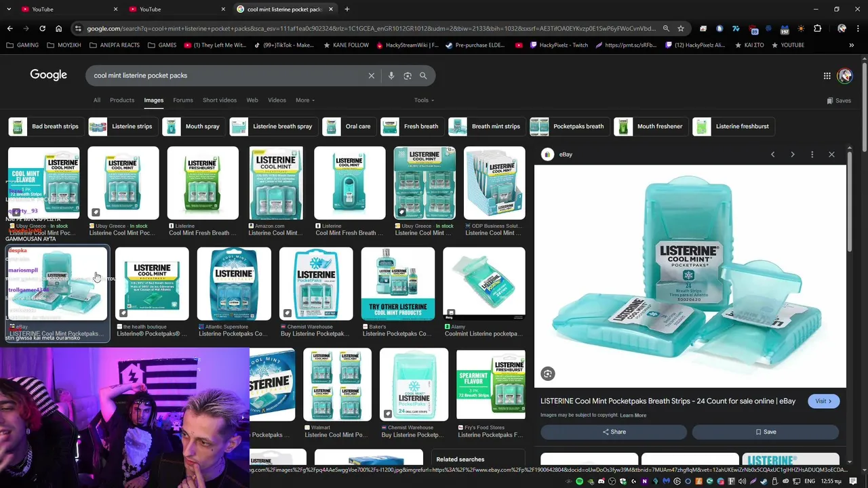
Task: Open the Google logo home link
Action: [x=48, y=75]
